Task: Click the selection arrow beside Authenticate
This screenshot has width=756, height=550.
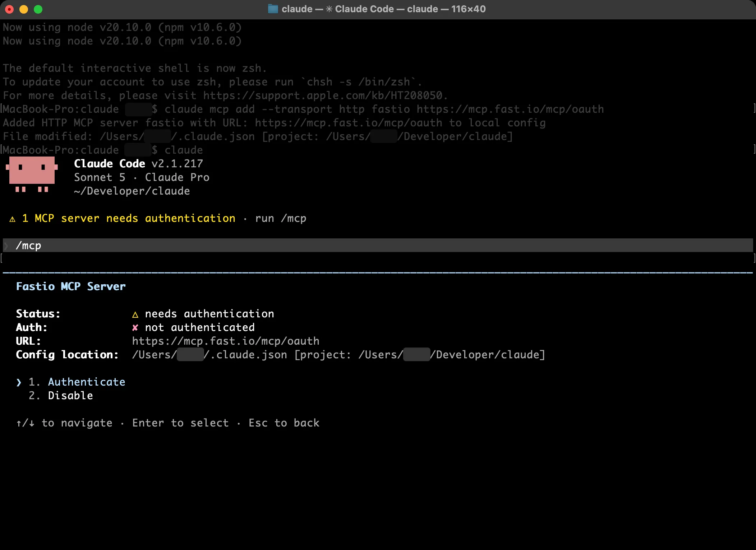Action: [x=19, y=382]
